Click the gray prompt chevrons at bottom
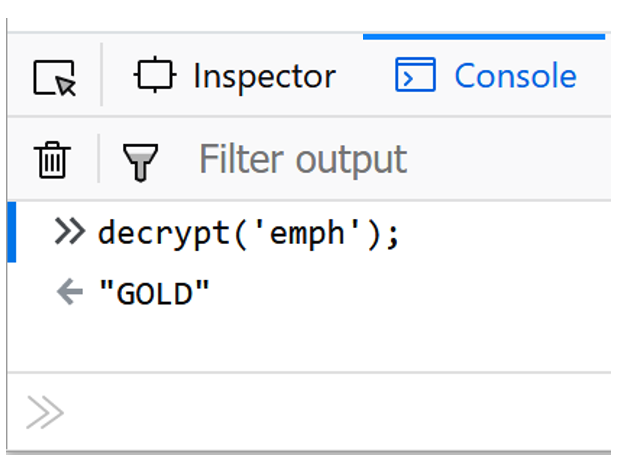 tap(44, 413)
